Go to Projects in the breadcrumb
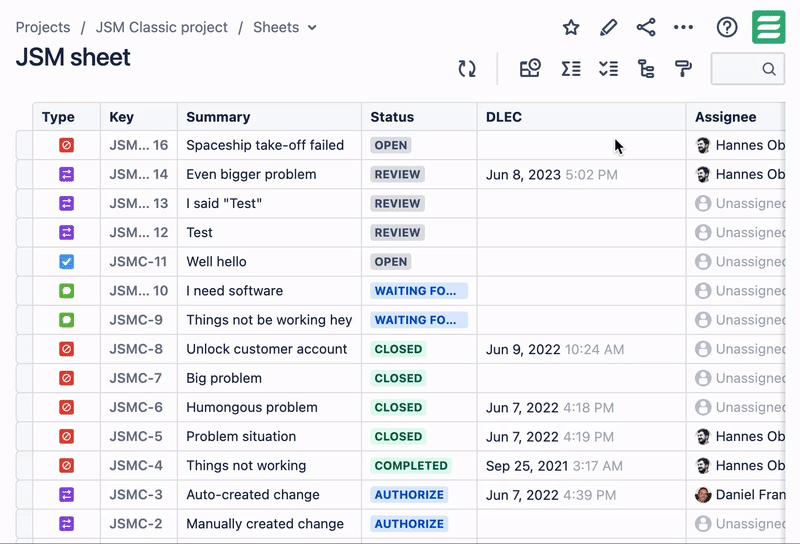Screen dimensions: 800x544 coord(43,28)
